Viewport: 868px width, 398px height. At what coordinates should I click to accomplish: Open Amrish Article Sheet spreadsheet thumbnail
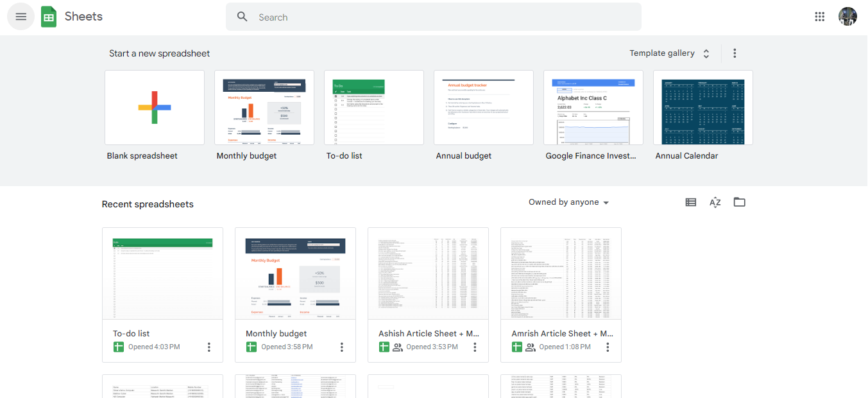click(x=561, y=273)
